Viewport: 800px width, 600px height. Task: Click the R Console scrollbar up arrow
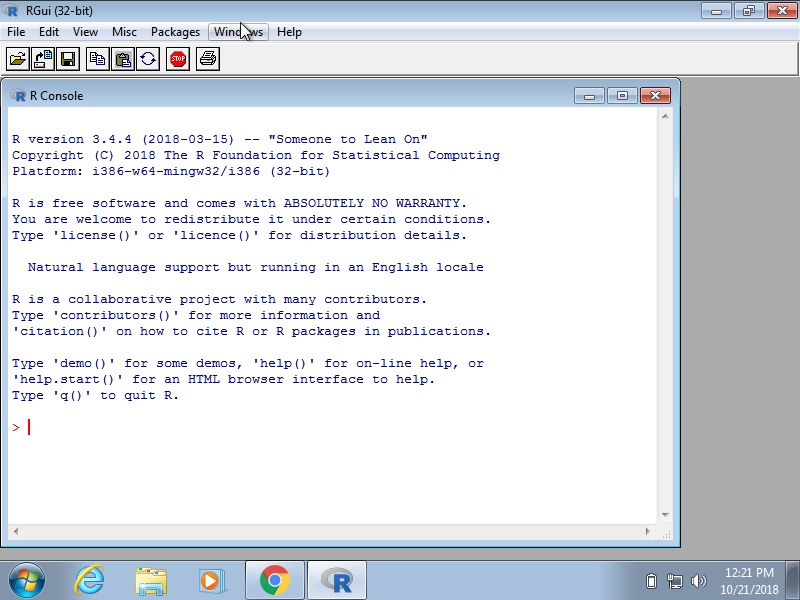pos(666,116)
